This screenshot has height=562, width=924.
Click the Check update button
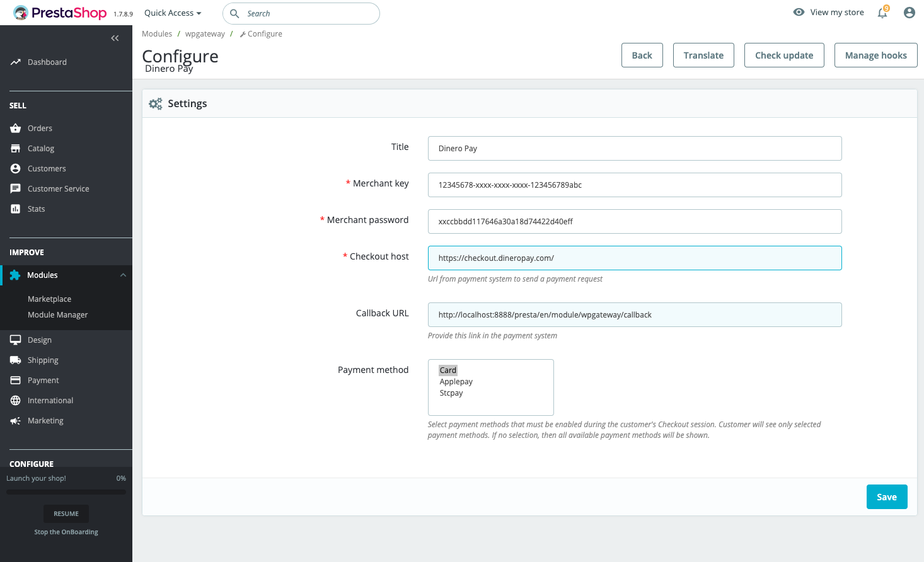(x=784, y=55)
